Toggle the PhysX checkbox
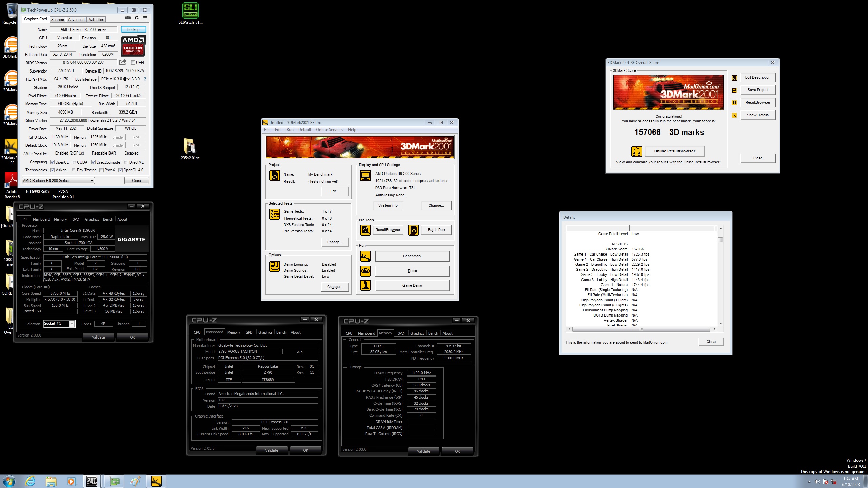 click(x=101, y=170)
